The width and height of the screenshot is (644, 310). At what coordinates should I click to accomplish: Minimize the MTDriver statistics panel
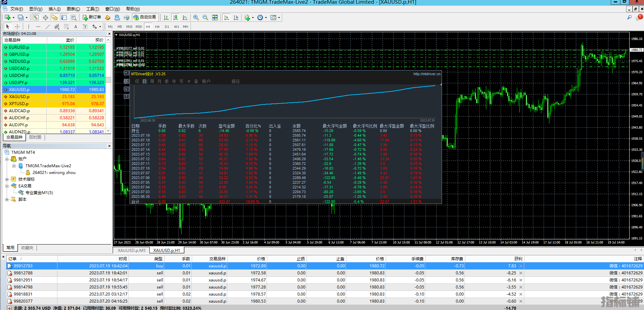coord(127,73)
